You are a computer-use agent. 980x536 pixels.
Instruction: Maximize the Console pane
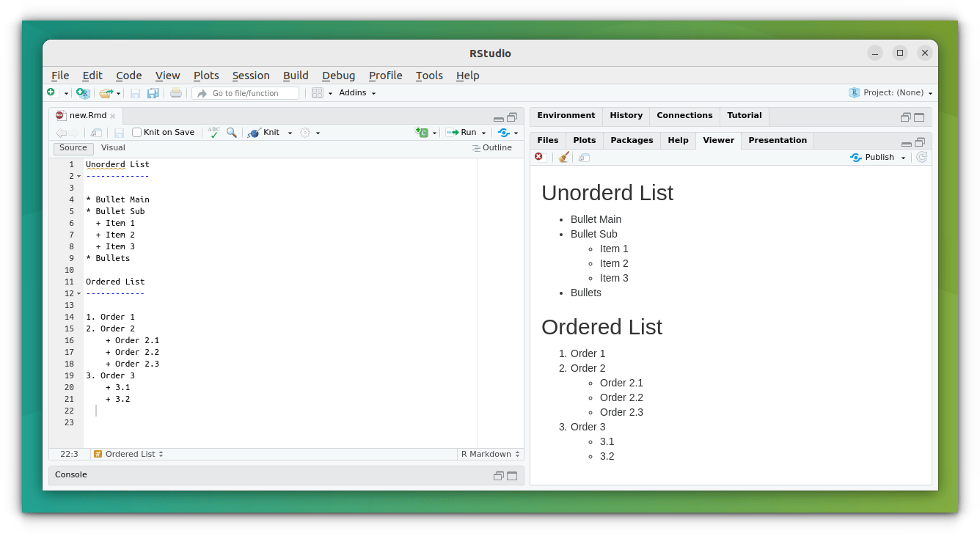coord(512,476)
